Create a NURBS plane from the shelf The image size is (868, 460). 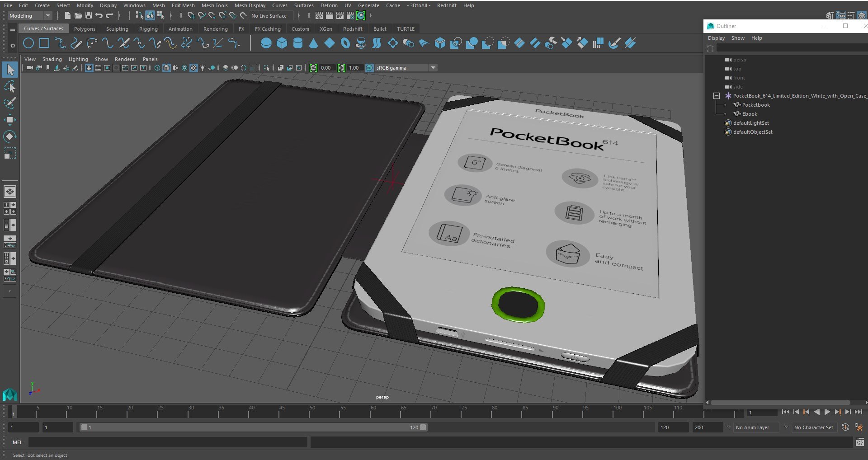330,43
